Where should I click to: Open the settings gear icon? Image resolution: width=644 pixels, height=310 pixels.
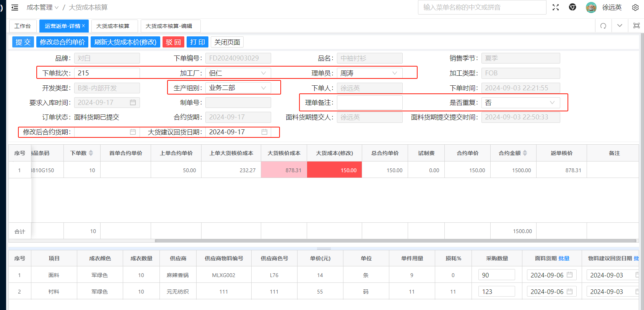point(635,7)
